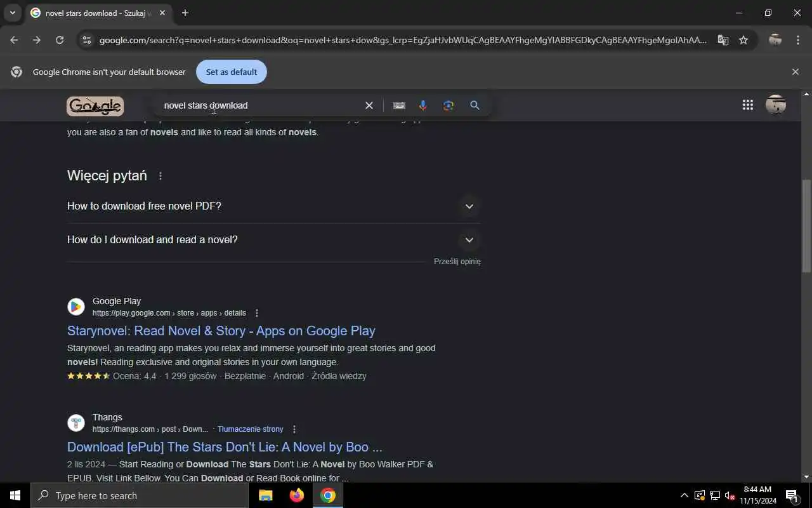The width and height of the screenshot is (812, 508).
Task: Open more options for Google Play result
Action: [x=257, y=313]
